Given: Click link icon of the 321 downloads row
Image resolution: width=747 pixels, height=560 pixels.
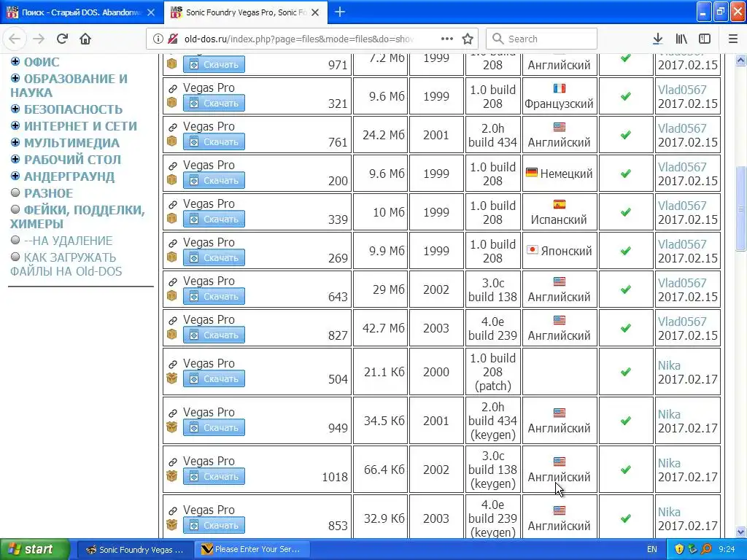Looking at the screenshot, I should (173, 88).
